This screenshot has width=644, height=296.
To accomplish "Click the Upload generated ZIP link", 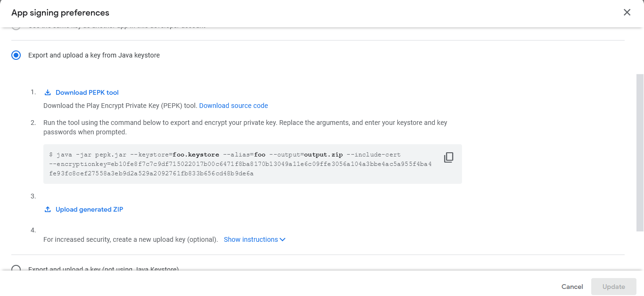I will point(89,209).
